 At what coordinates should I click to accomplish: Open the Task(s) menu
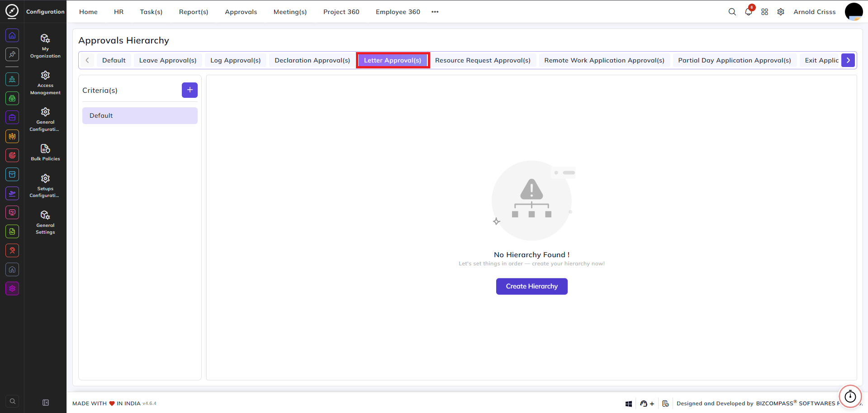[151, 12]
